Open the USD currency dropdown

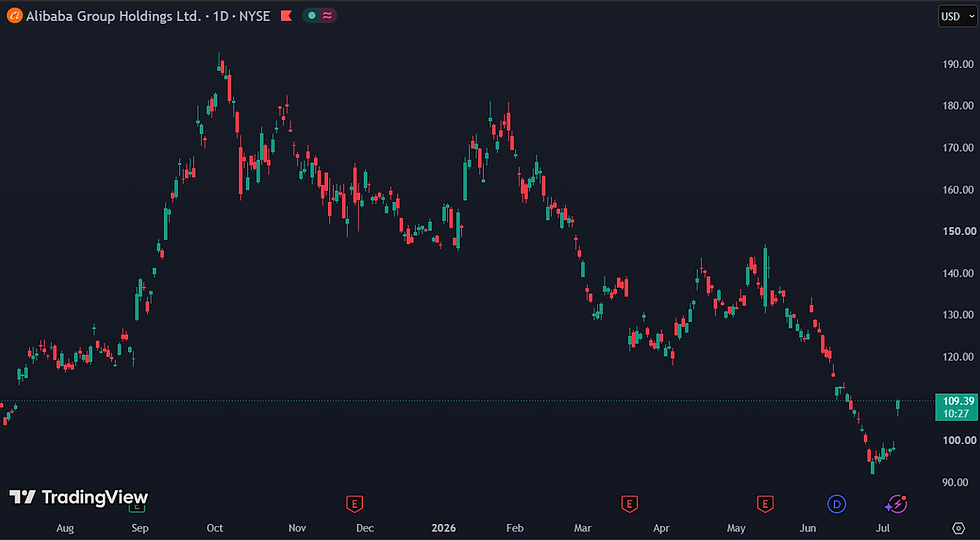pos(956,16)
